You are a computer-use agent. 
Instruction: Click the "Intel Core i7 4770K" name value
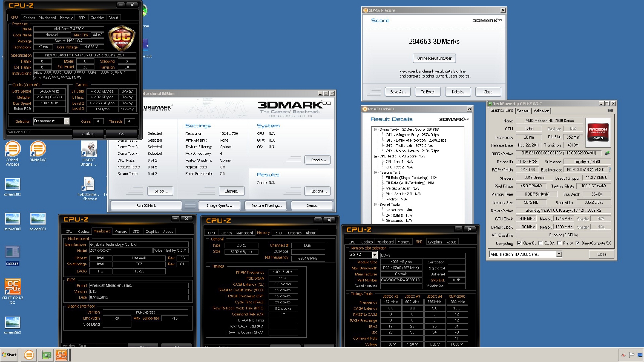click(68, 29)
